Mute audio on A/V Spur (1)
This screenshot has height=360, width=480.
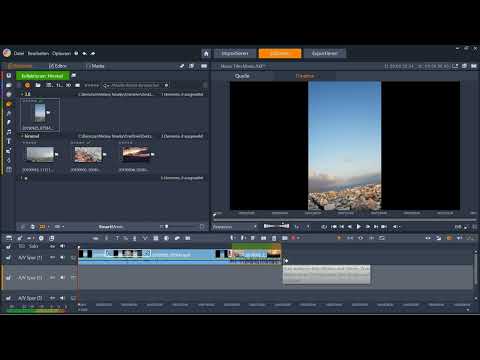62,257
